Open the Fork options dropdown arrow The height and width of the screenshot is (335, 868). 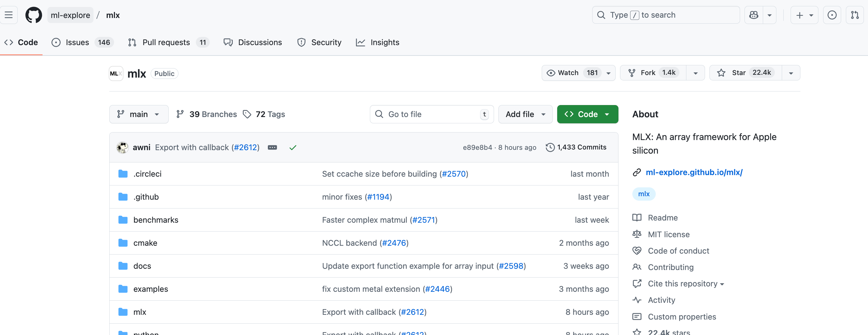click(x=696, y=73)
